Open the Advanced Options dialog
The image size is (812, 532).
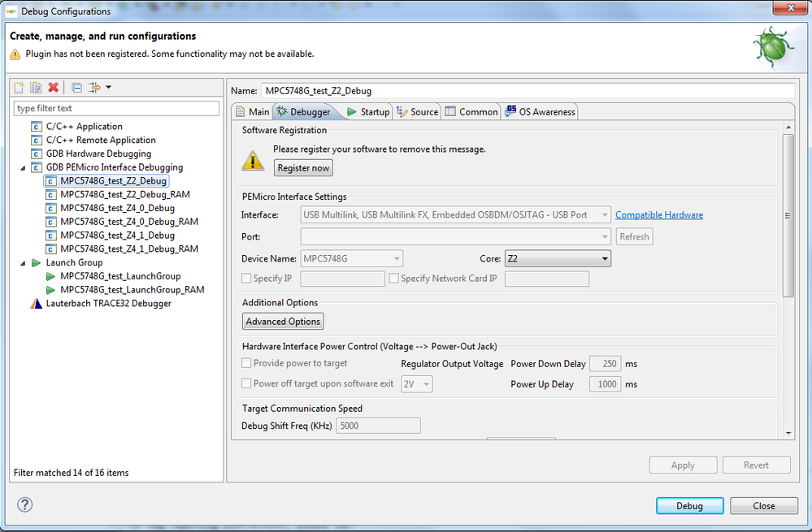point(284,322)
